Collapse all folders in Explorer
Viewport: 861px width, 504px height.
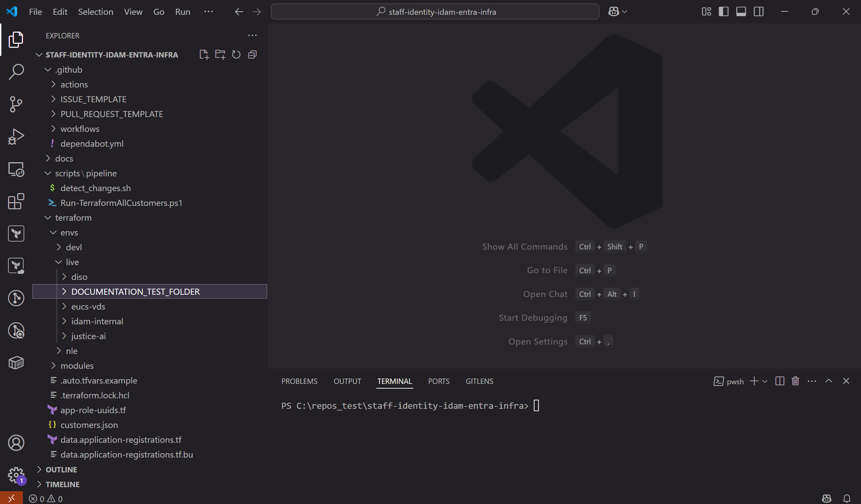[x=252, y=55]
